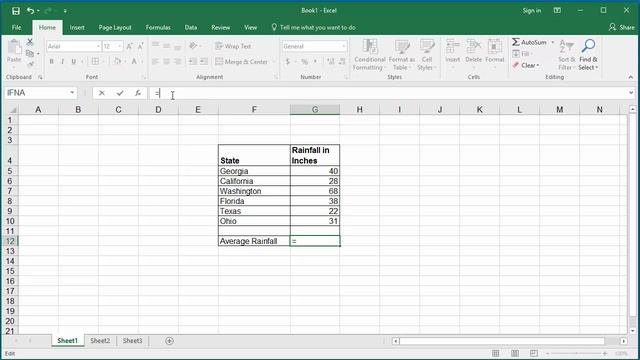Expand the formula bar
640x360 pixels.
coord(631,93)
